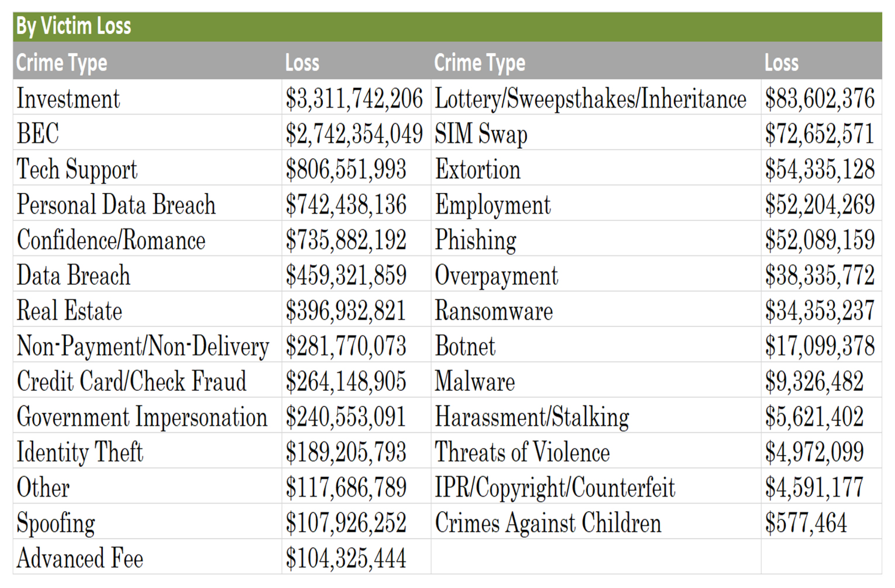Select the 'Ransomware' cell
This screenshot has height=588, width=895.
[x=494, y=311]
